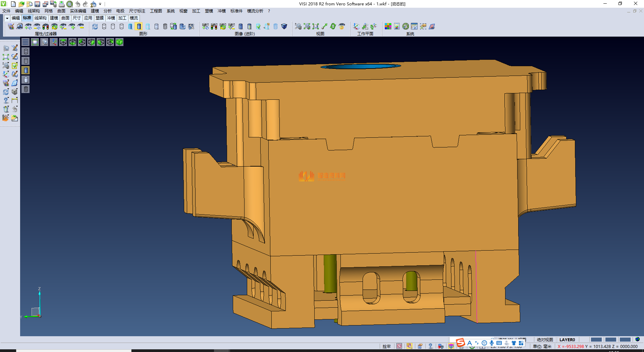Click the green rotate view icon
Image resolution: width=644 pixels, height=352 pixels.
[333, 27]
